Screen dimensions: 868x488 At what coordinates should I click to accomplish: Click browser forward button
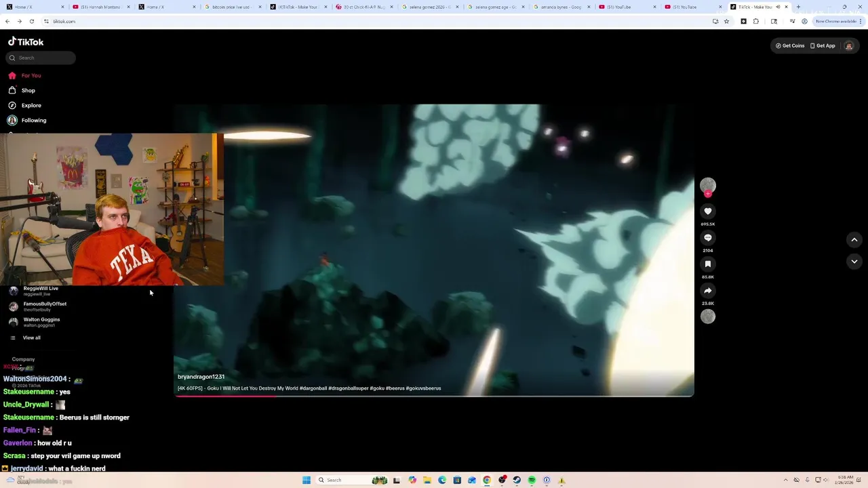tap(19, 21)
